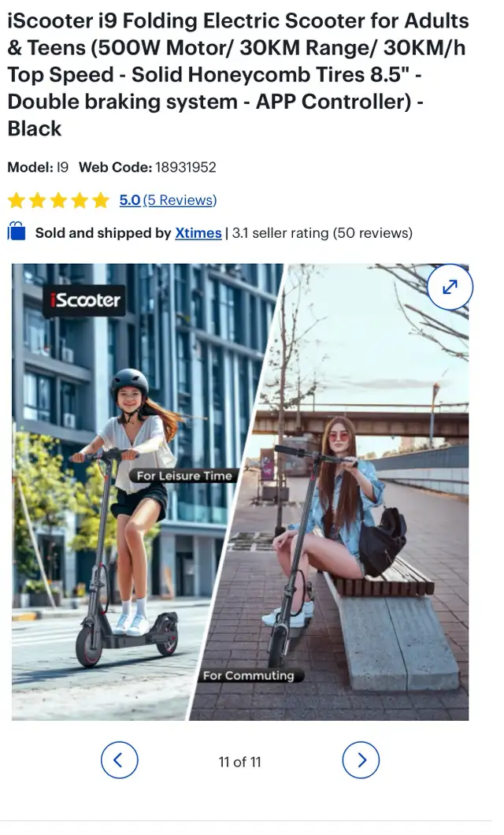Screen dimensions: 504x835
Task: Click the For Leisure Time caption
Action: pos(184,476)
